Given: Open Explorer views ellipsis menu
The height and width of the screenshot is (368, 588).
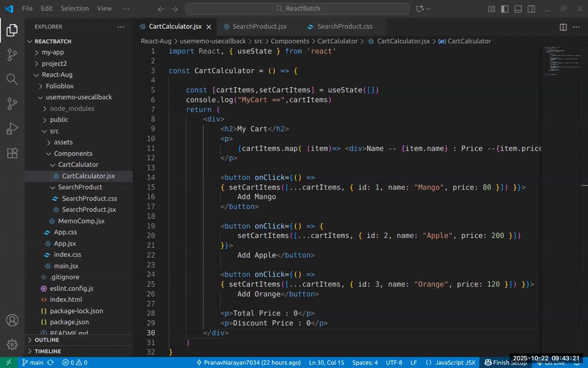Looking at the screenshot, I should tap(121, 27).
